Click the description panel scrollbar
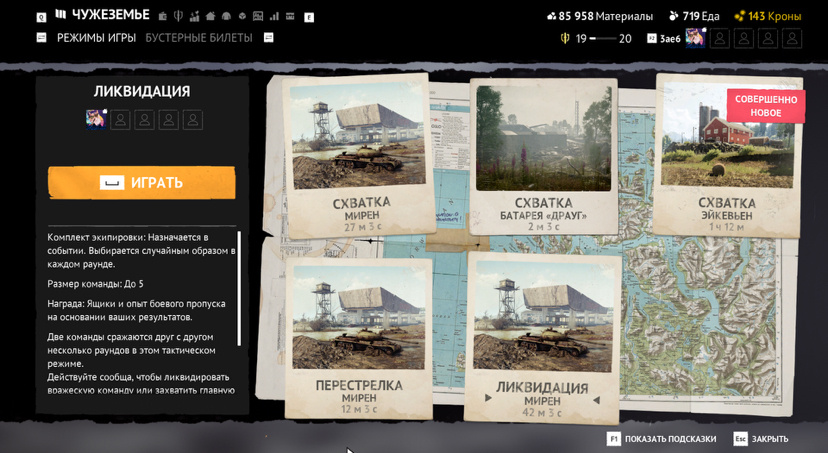 click(x=239, y=288)
